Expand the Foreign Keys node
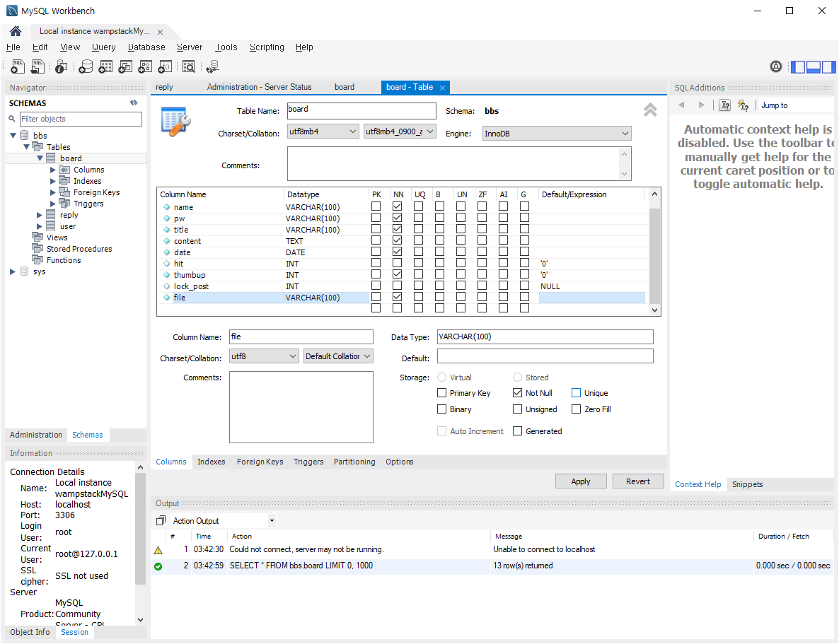 (x=53, y=192)
